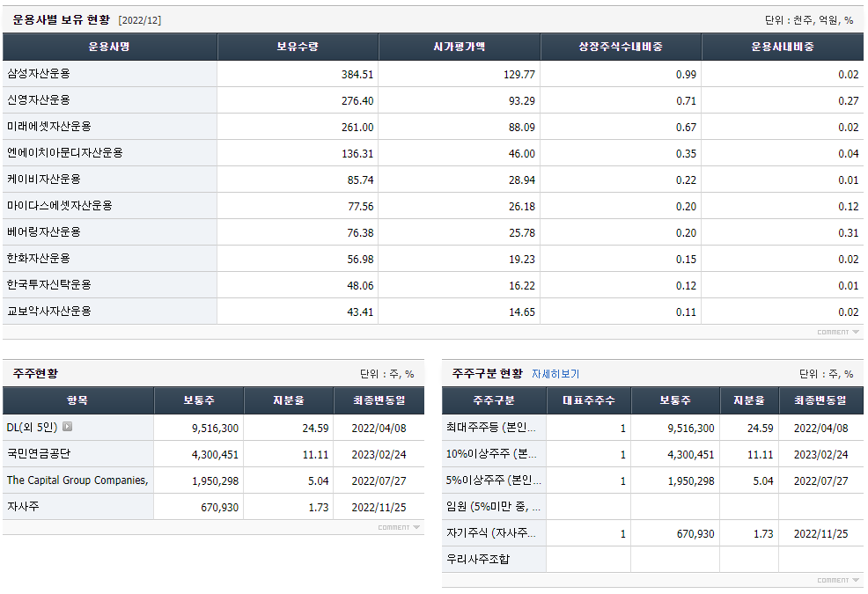Click 지분율 header in 주주현황 table
The width and height of the screenshot is (868, 594).
click(x=289, y=400)
